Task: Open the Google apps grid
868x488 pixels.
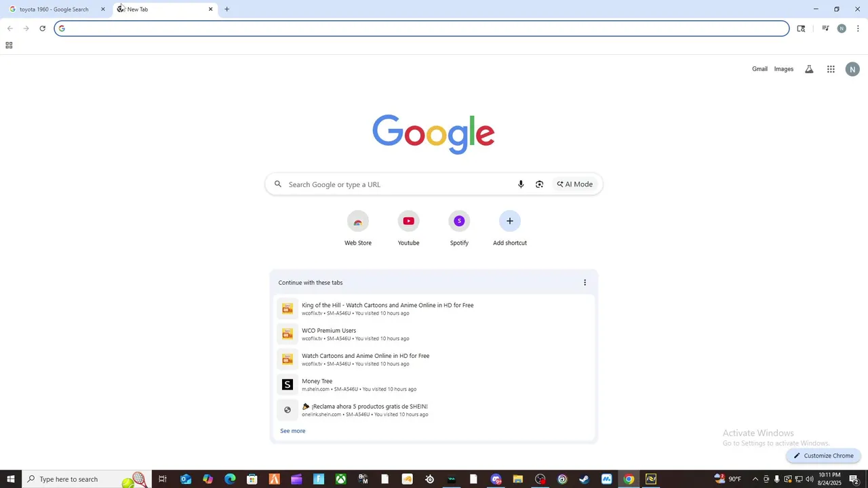Action: pos(831,69)
